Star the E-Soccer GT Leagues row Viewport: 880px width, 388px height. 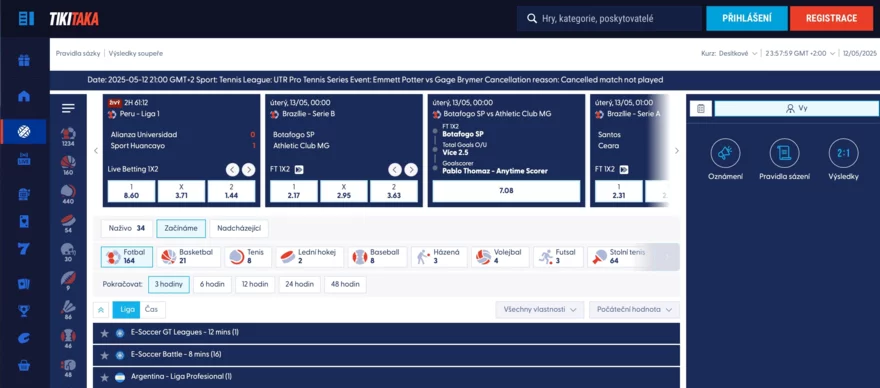104,333
